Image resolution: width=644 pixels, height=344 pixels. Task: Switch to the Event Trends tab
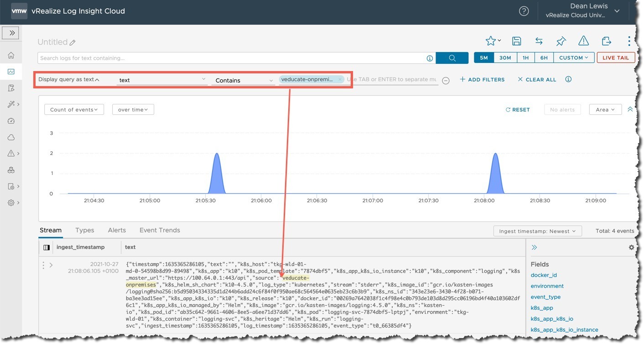click(160, 230)
